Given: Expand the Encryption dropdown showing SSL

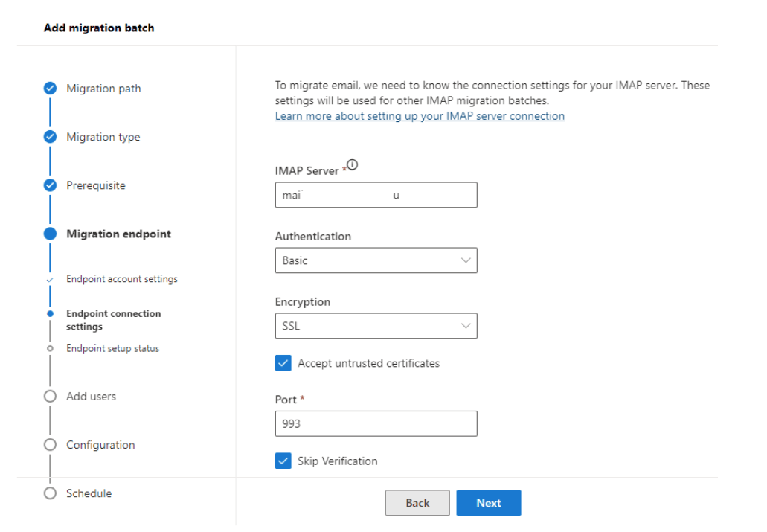Looking at the screenshot, I should click(376, 326).
